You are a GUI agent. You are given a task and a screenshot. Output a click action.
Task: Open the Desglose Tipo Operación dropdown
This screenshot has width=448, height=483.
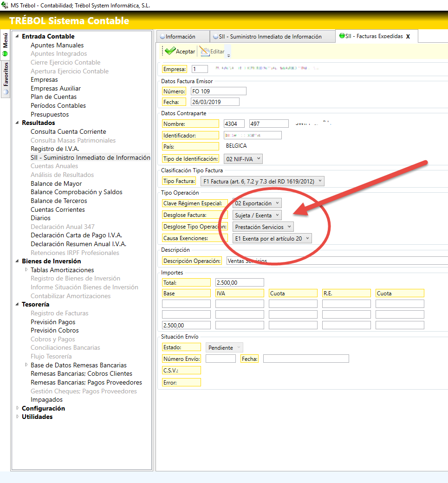[x=263, y=227]
